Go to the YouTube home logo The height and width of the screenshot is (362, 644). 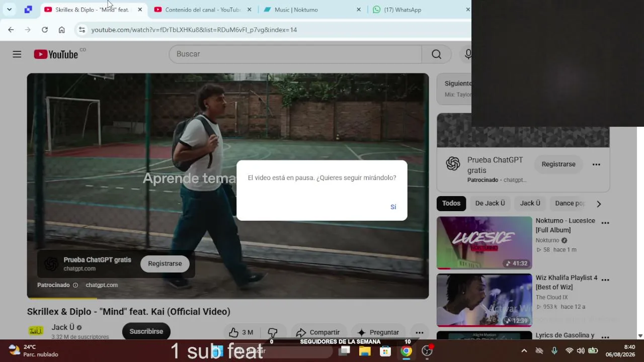56,54
